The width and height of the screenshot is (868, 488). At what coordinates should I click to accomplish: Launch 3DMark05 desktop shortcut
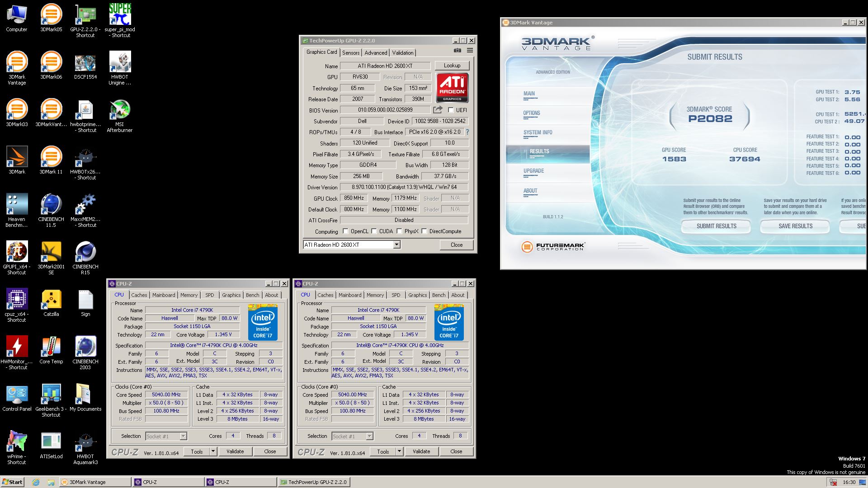point(51,18)
